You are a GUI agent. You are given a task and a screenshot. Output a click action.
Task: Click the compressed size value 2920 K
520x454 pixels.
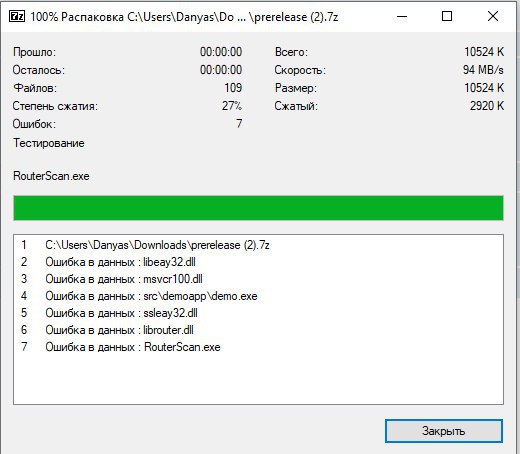tap(487, 106)
